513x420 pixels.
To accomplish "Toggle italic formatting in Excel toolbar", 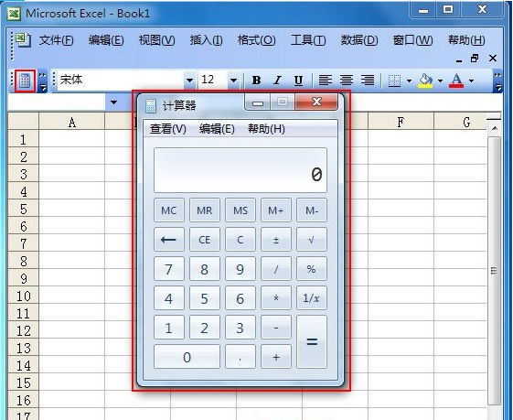I will (277, 80).
